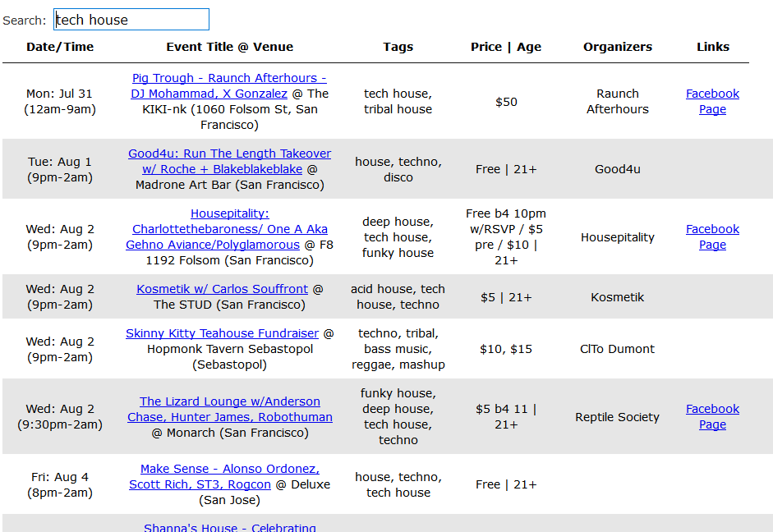Visit Facebook Page for Housepitality event
Screen dimensions: 773x532
point(712,237)
